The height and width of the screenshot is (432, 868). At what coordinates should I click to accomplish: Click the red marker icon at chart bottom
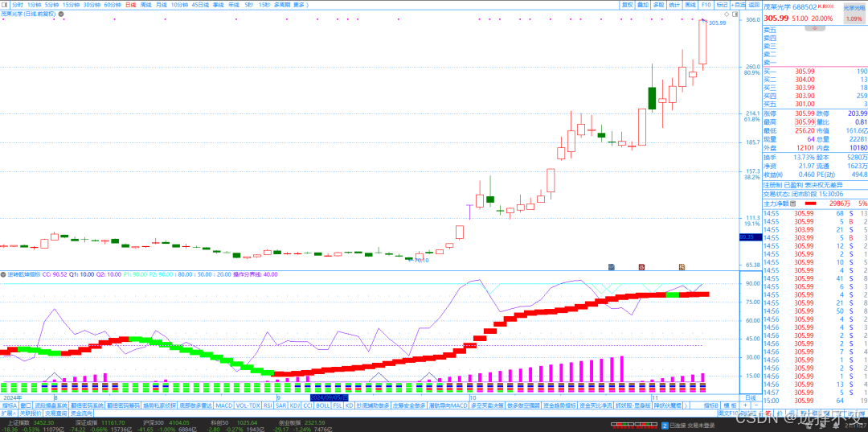[x=641, y=266]
